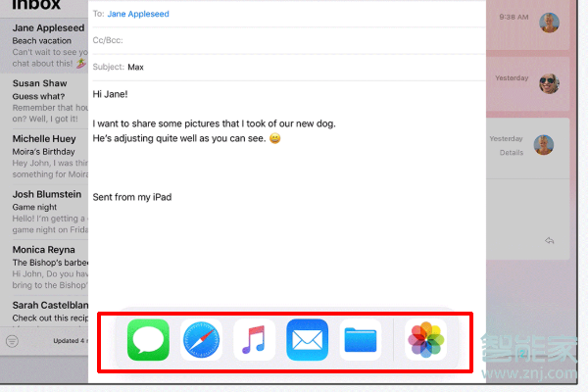This screenshot has height=392, width=588.
Task: Open the Photos app in the dock
Action: tap(425, 340)
